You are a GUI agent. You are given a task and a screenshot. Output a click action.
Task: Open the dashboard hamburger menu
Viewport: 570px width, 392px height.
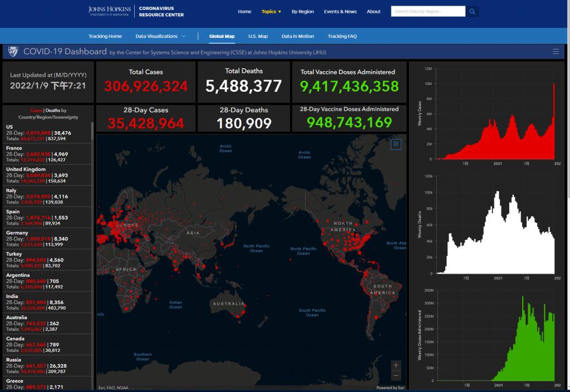(556, 52)
